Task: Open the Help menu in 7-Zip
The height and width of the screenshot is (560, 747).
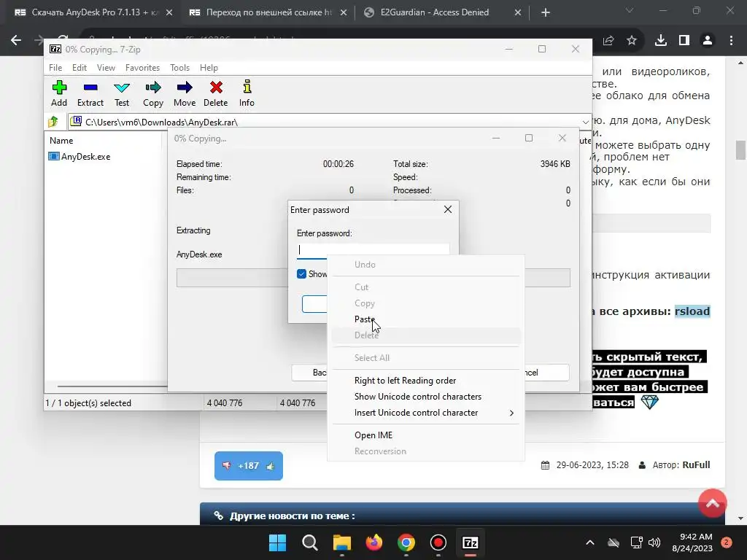Action: 209,68
